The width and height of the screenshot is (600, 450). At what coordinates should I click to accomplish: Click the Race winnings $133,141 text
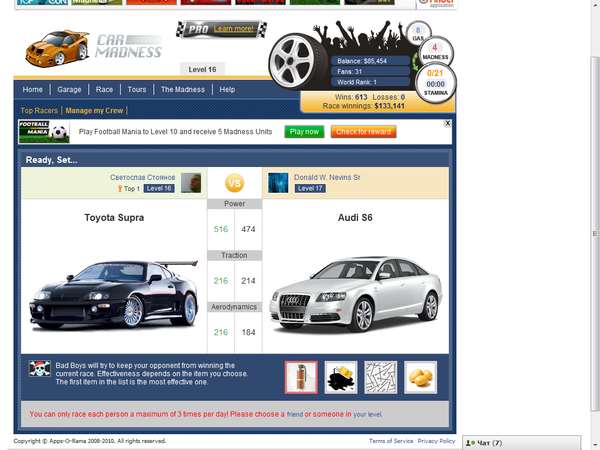click(x=364, y=106)
